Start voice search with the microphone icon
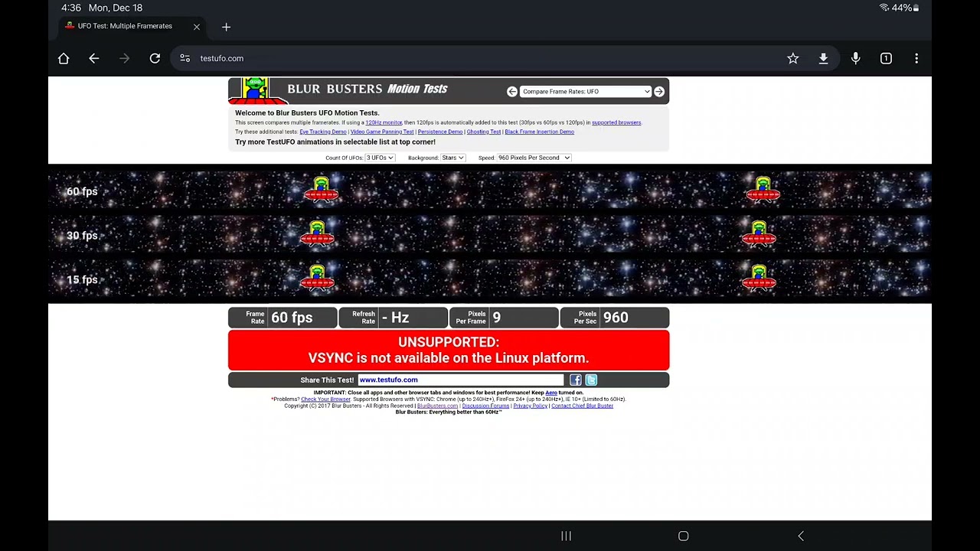This screenshot has height=551, width=980. [855, 58]
